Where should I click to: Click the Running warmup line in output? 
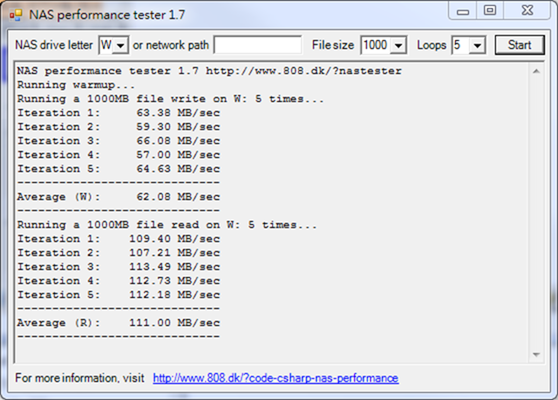click(x=76, y=85)
